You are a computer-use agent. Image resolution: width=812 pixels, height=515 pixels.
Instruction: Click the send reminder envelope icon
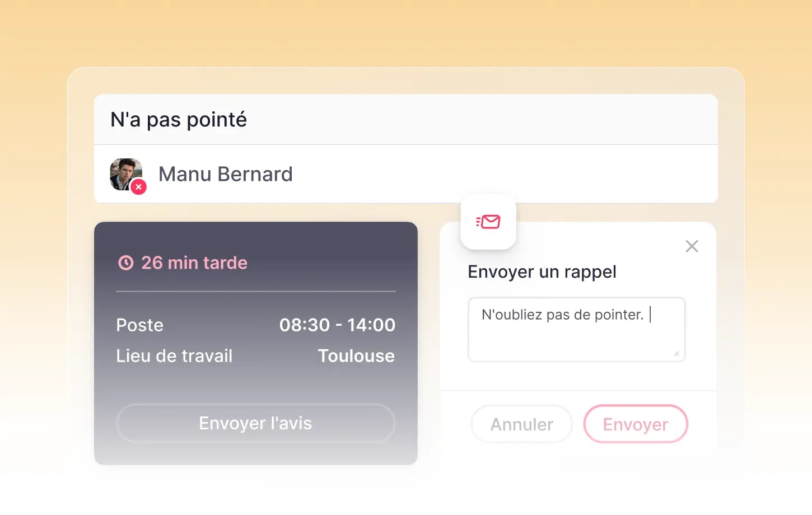pos(488,222)
